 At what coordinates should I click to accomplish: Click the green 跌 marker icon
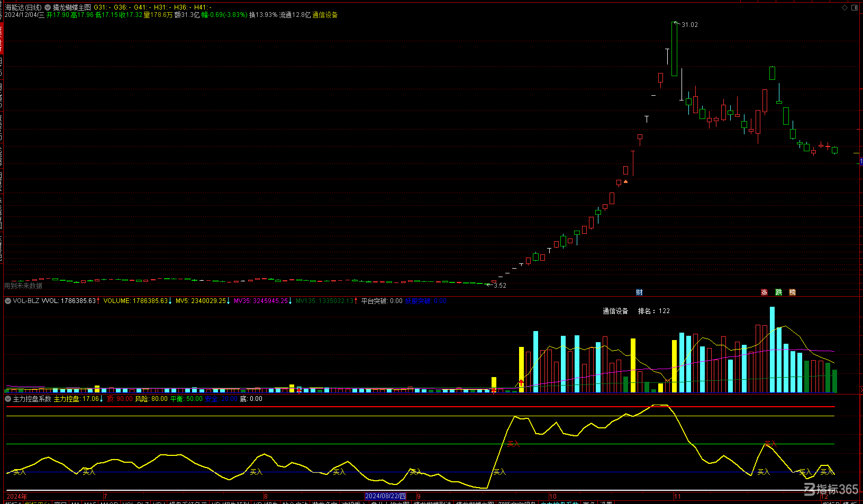(778, 292)
